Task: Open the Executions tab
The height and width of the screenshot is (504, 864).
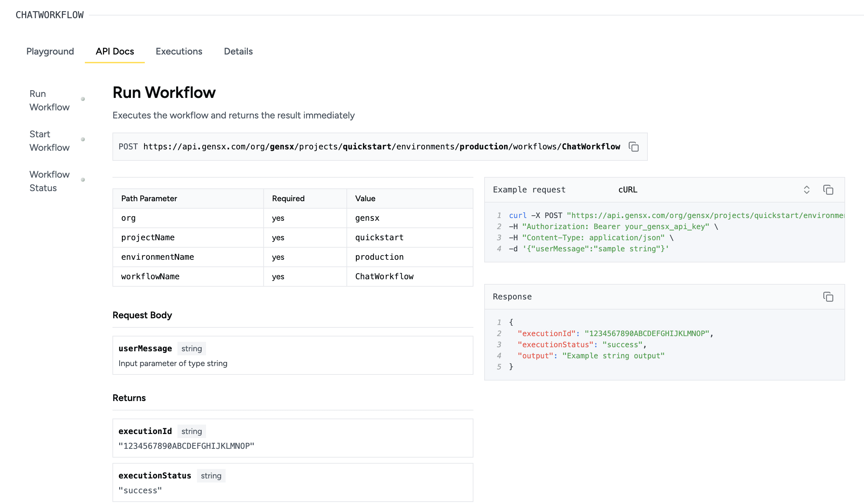Action: tap(179, 51)
